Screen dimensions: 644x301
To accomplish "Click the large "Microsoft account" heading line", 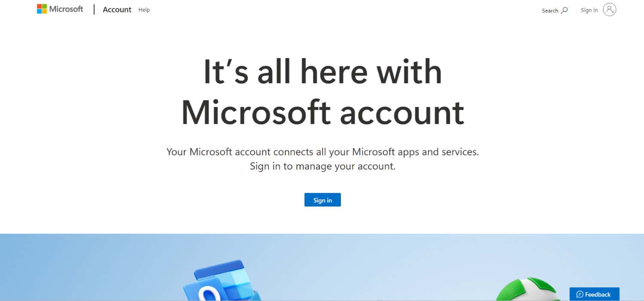I will pyautogui.click(x=322, y=112).
